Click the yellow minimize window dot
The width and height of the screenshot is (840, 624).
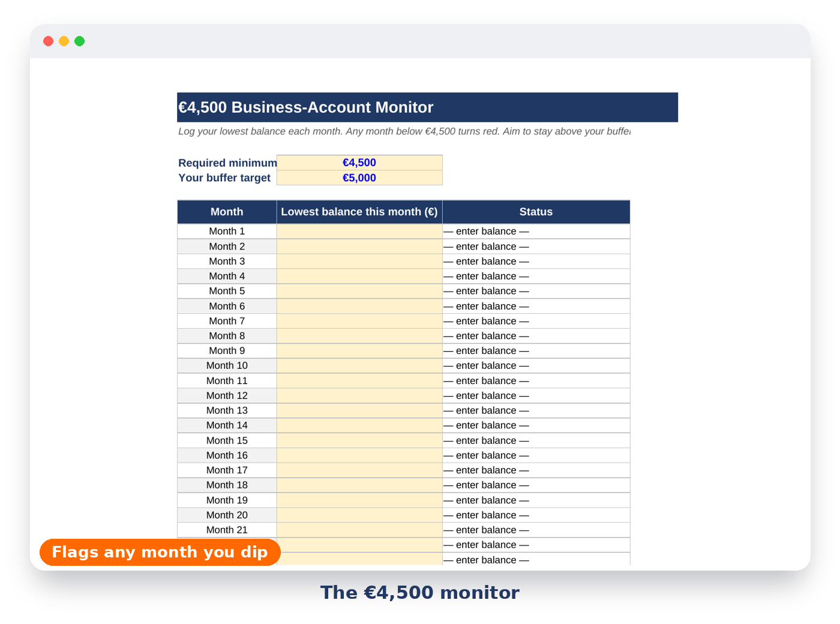point(64,41)
